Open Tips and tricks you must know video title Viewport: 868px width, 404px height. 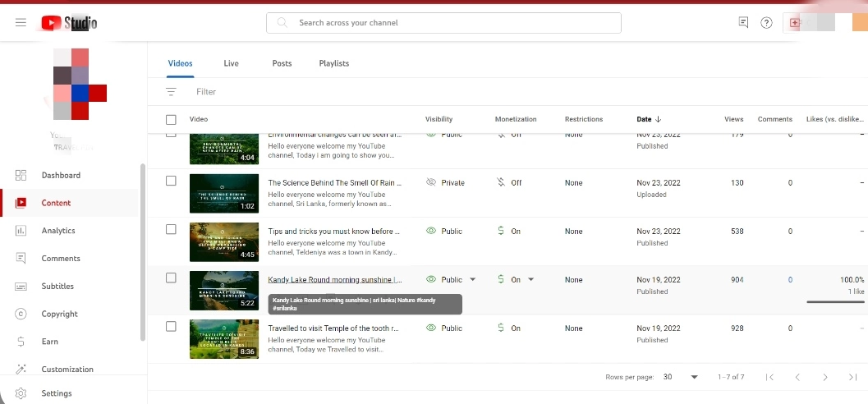333,232
